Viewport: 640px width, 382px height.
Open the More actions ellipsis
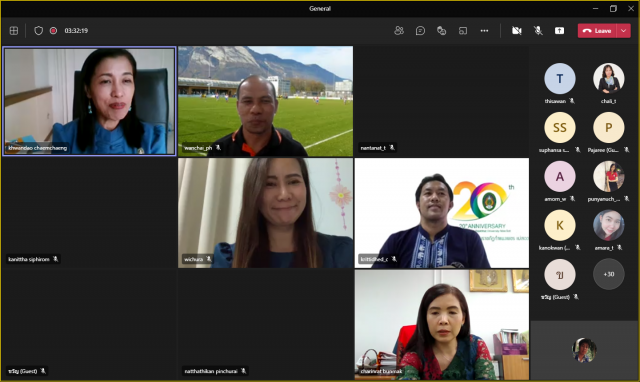point(484,31)
